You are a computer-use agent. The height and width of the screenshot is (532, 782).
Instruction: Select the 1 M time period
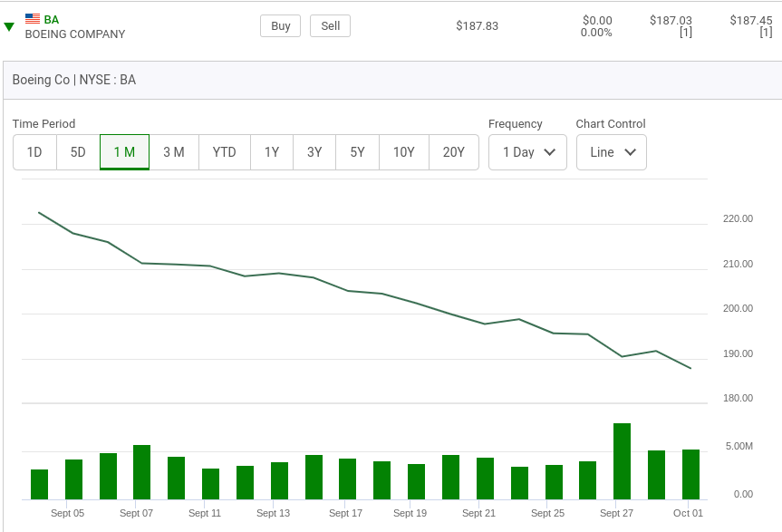[125, 152]
